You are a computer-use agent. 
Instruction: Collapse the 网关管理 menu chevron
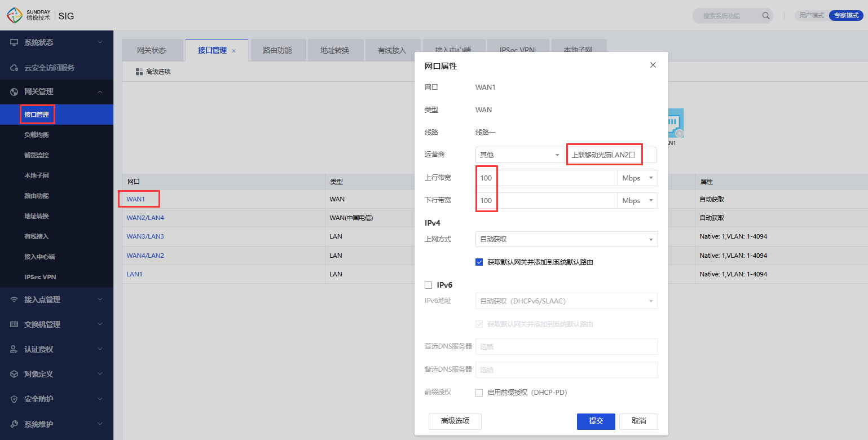pyautogui.click(x=100, y=92)
